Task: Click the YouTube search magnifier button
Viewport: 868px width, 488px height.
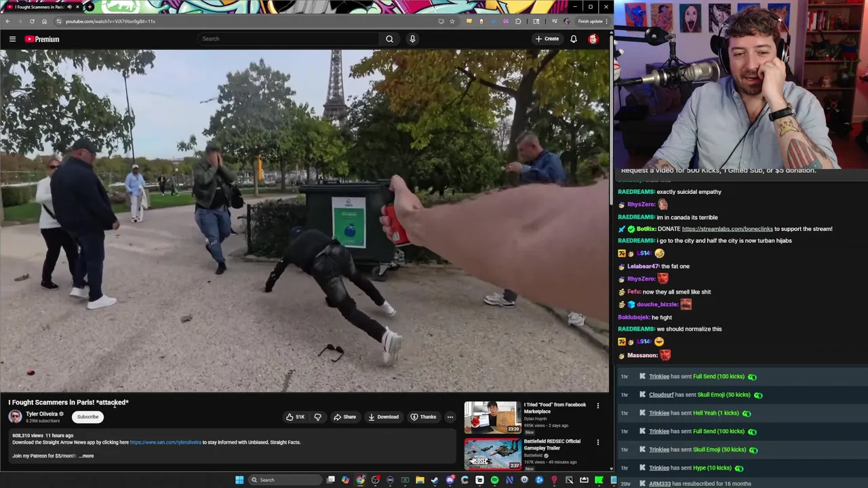Action: [x=389, y=39]
